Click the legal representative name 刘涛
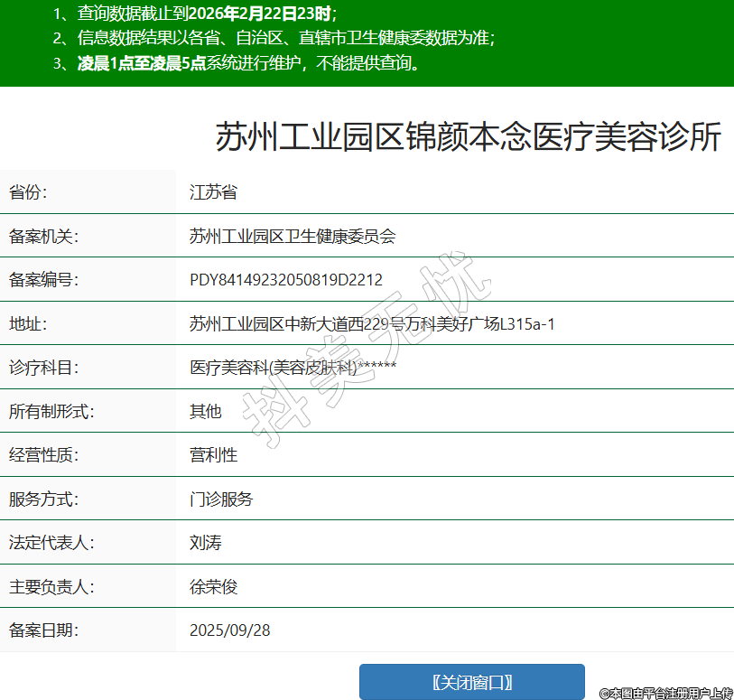734x700 pixels. click(205, 543)
